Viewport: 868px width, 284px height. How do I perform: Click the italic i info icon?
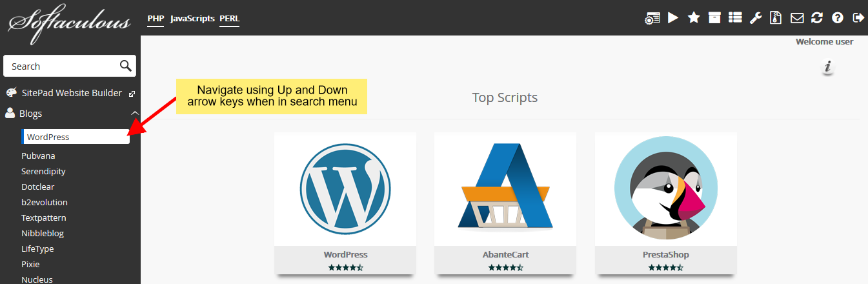coord(828,68)
